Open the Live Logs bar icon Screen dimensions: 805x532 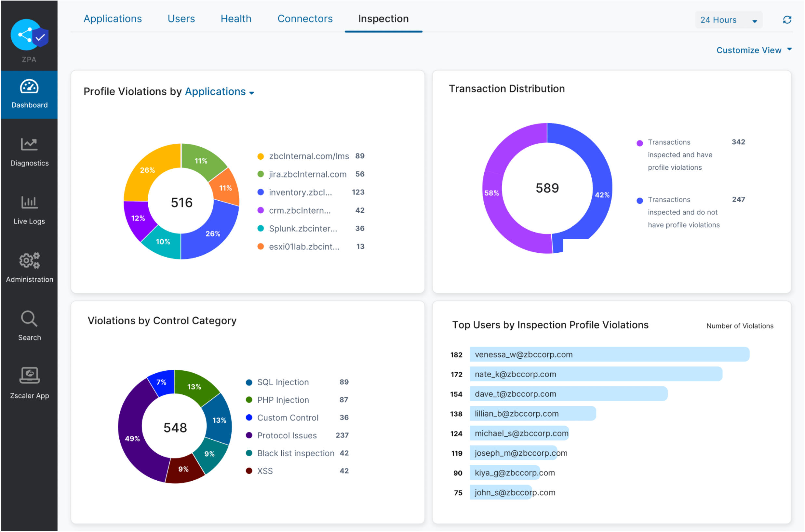[x=29, y=203]
